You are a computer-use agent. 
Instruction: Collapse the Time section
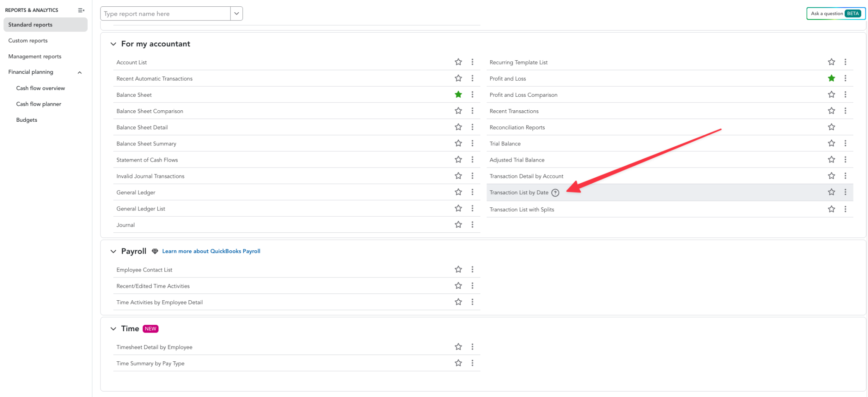point(113,329)
